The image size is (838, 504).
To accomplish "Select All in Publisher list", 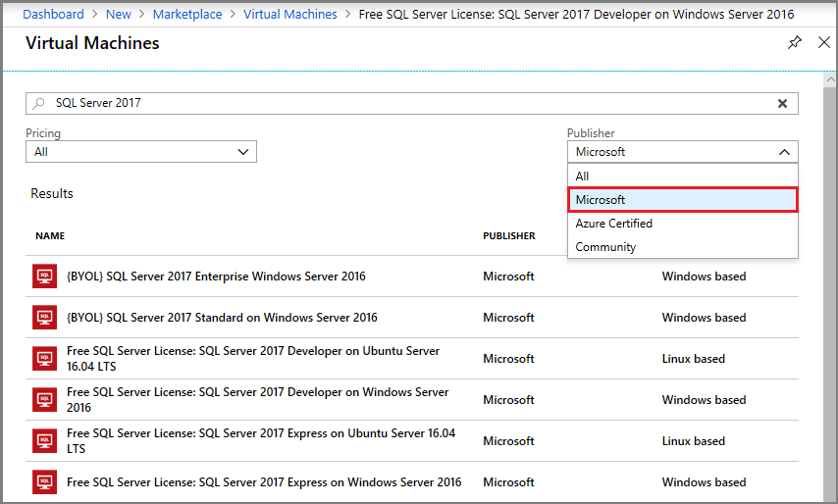I will tap(583, 176).
